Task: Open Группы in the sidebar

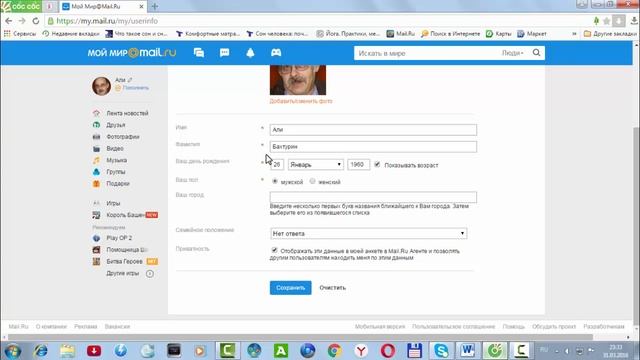Action: 116,172
